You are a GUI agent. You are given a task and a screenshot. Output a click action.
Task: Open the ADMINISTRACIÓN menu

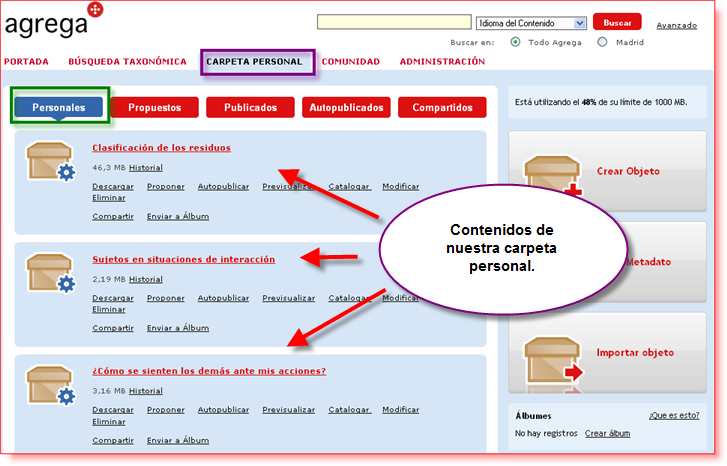click(442, 62)
